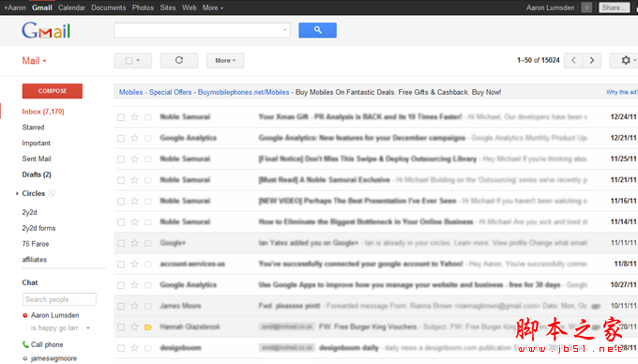Open the Mail switcher dropdown
Viewport: 638px width, 364px height.
34,61
